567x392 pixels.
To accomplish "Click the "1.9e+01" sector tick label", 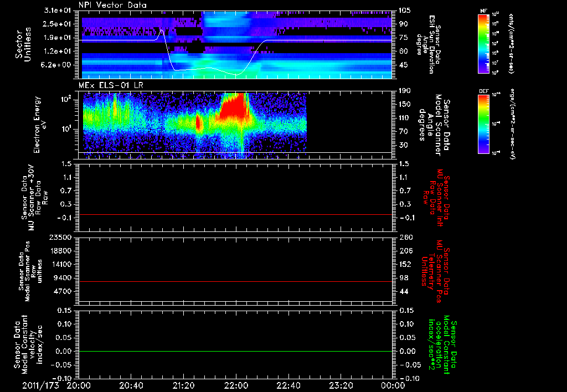I will pyautogui.click(x=58, y=38).
